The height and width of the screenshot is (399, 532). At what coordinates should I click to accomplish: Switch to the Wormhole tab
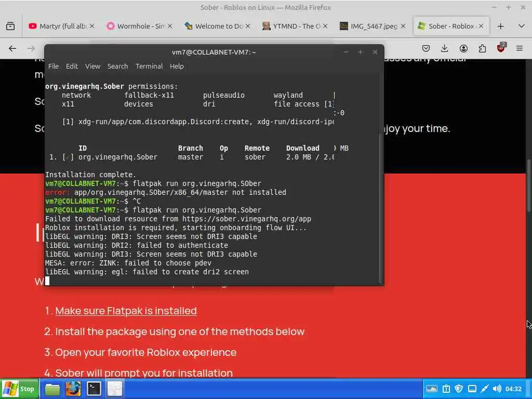point(139,26)
